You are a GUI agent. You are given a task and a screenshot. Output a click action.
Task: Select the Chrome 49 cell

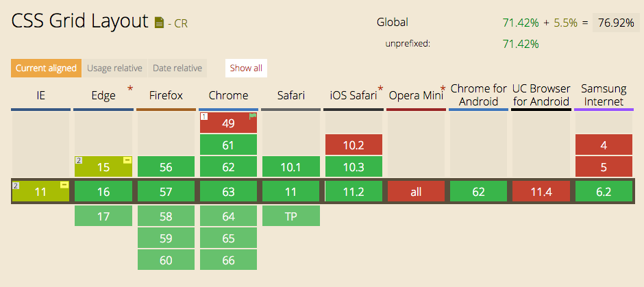pos(228,123)
